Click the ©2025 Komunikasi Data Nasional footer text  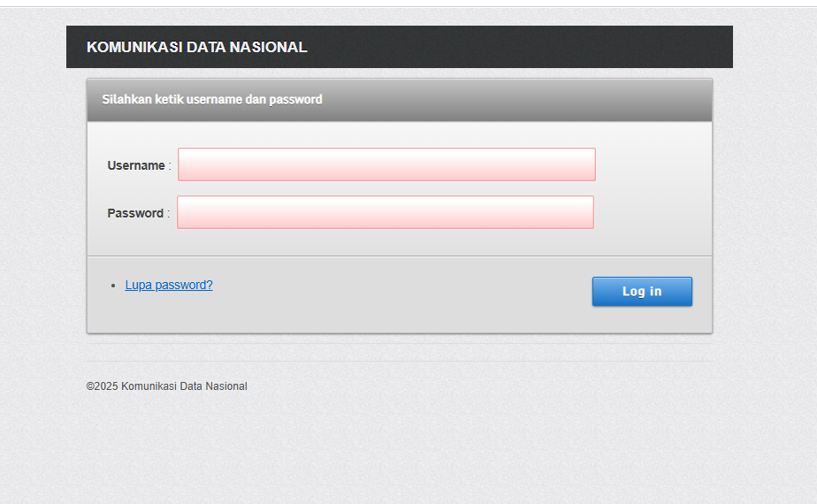point(167,386)
